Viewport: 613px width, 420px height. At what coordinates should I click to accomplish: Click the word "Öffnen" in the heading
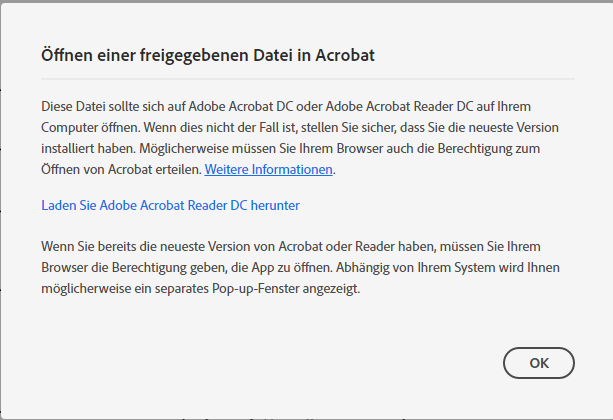tap(66, 55)
